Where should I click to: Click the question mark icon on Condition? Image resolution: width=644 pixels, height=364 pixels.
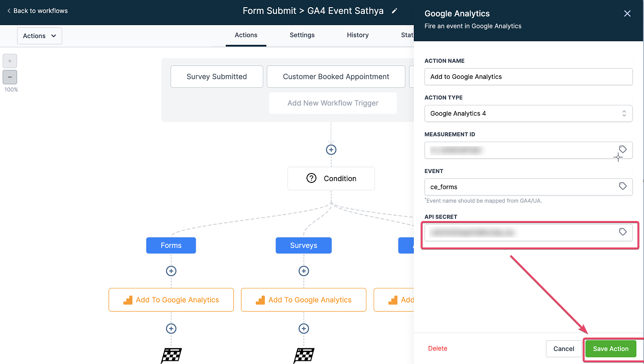pyautogui.click(x=311, y=178)
